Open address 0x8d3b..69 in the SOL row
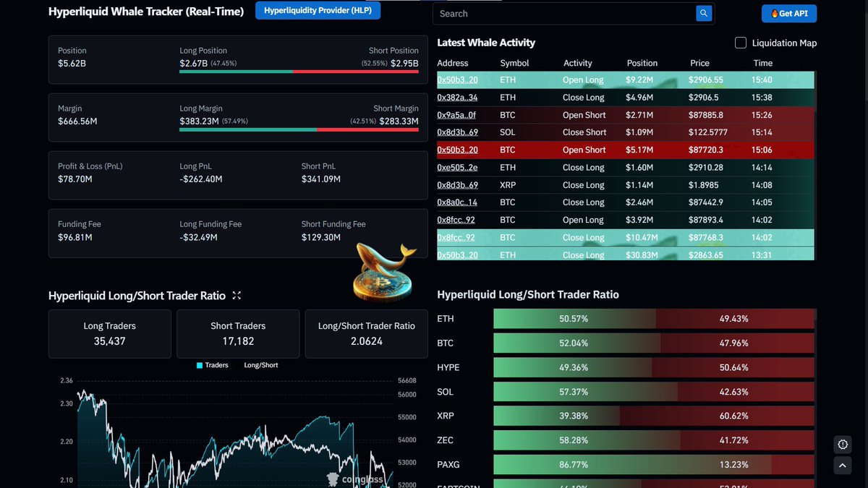The width and height of the screenshot is (868, 488). 457,132
